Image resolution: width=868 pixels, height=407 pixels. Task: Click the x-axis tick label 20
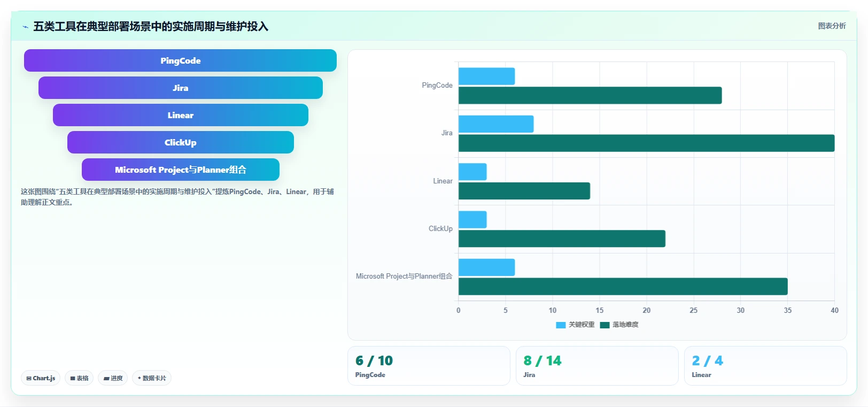647,310
